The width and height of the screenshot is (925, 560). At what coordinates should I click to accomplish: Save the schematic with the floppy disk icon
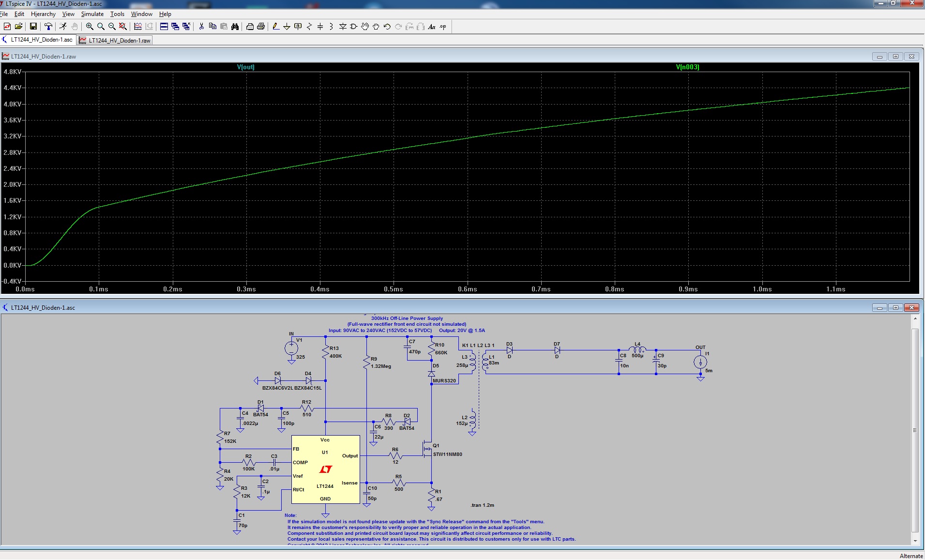point(33,27)
